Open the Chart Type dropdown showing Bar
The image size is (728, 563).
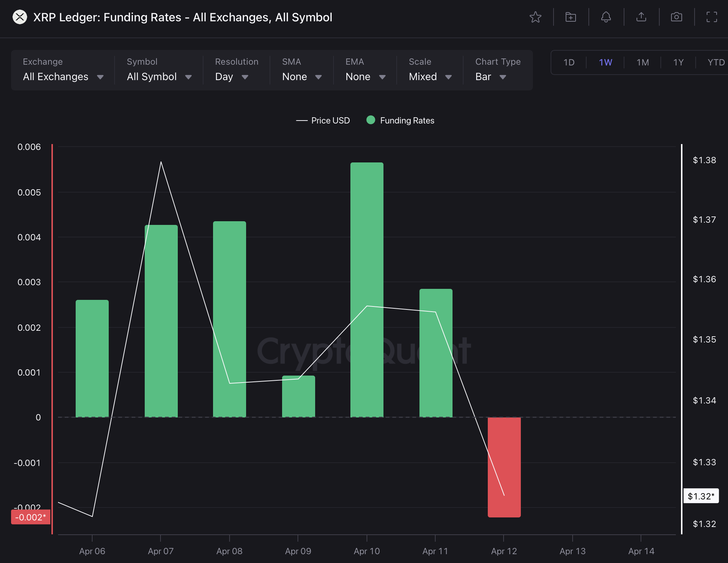pyautogui.click(x=490, y=77)
